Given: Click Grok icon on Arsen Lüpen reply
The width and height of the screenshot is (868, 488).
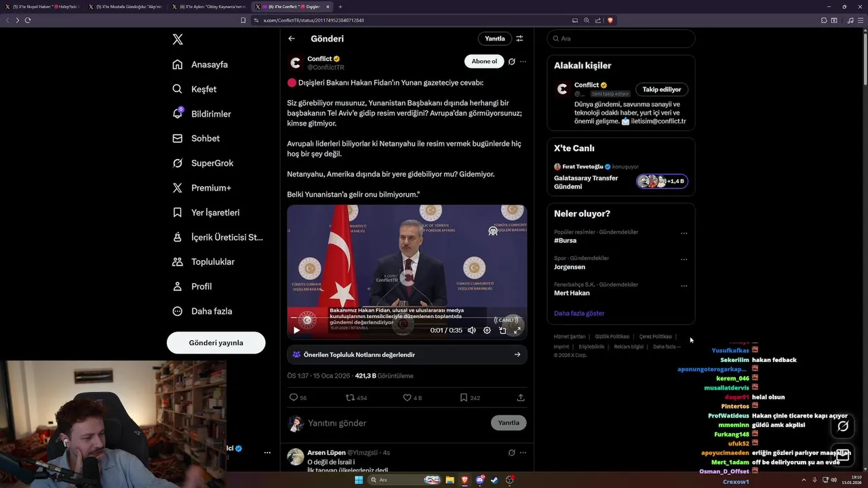Looking at the screenshot, I should [x=512, y=452].
